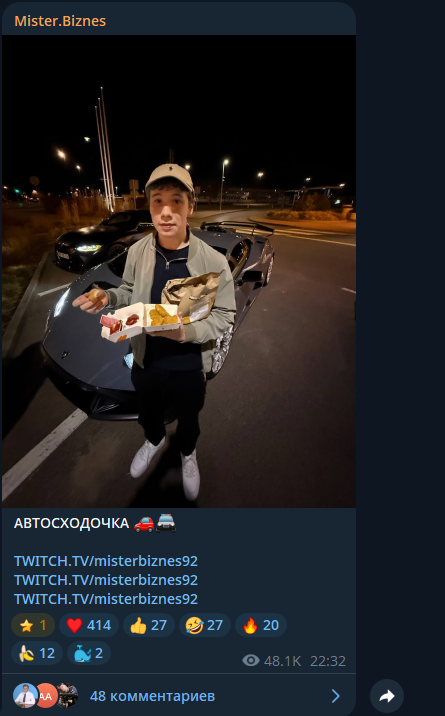Open the second TWITCH.TV/misterbiznes92 link
This screenshot has width=445, height=716.
pyautogui.click(x=106, y=580)
